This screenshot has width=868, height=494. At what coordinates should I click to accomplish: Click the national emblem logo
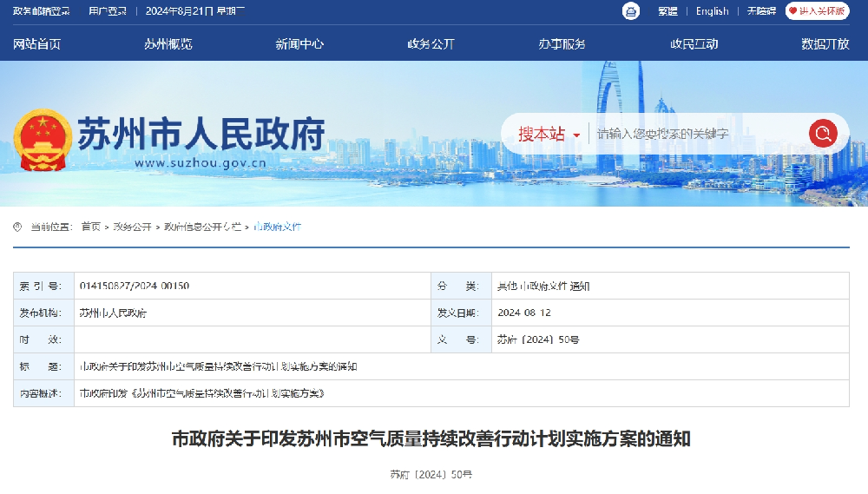[x=40, y=139]
